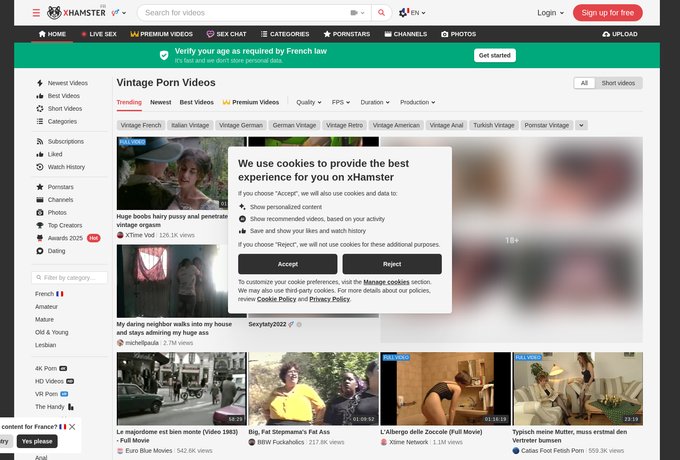The width and height of the screenshot is (680, 460).
Task: Open the orientation selector next to logo
Action: tap(118, 13)
